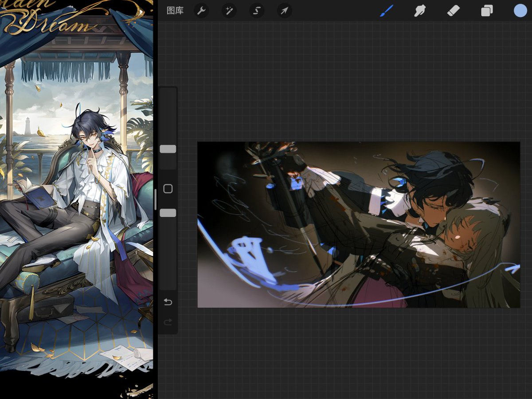This screenshot has width=532, height=399.
Task: Open the 图库 gallery
Action: pyautogui.click(x=175, y=11)
